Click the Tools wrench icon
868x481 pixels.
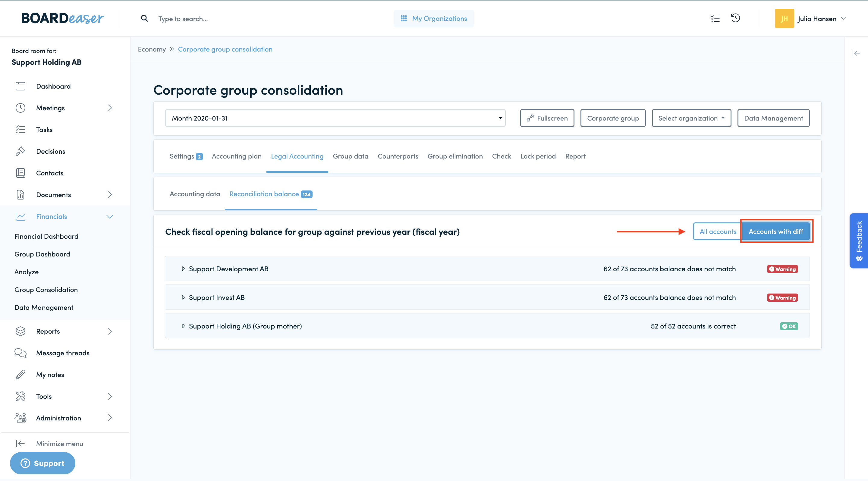click(x=20, y=396)
